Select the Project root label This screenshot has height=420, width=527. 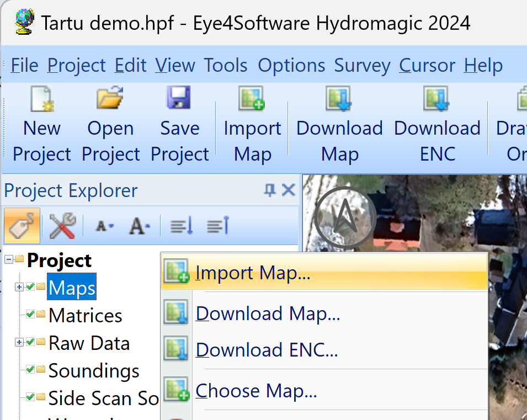click(59, 260)
